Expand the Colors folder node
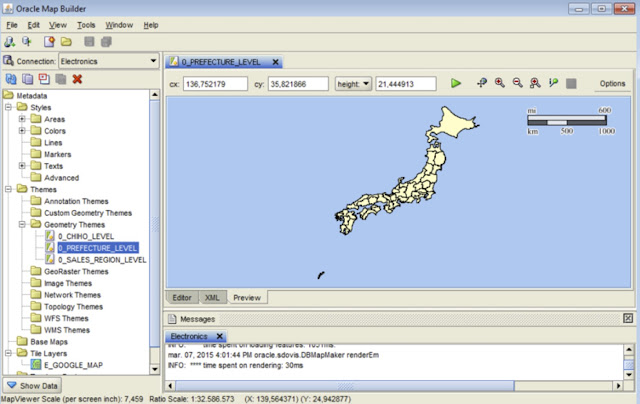The image size is (640, 404). click(22, 131)
